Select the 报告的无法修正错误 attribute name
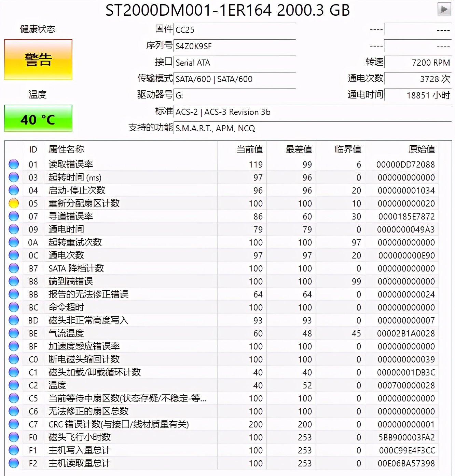 pyautogui.click(x=88, y=294)
